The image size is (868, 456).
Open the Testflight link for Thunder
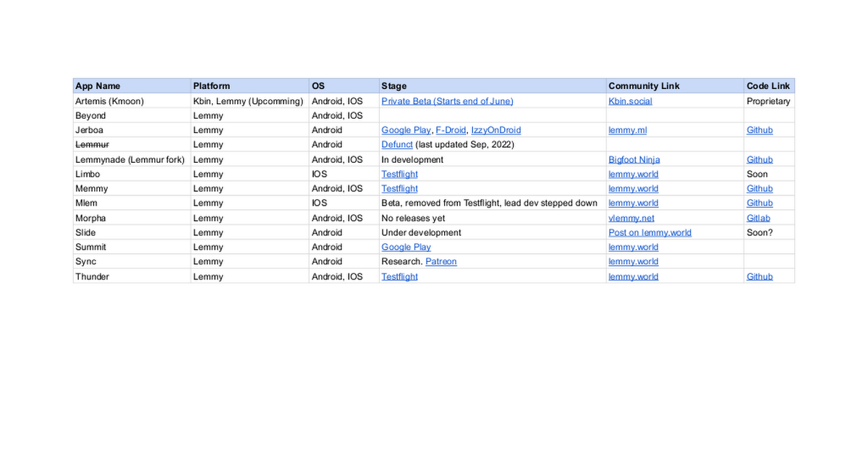coord(399,276)
